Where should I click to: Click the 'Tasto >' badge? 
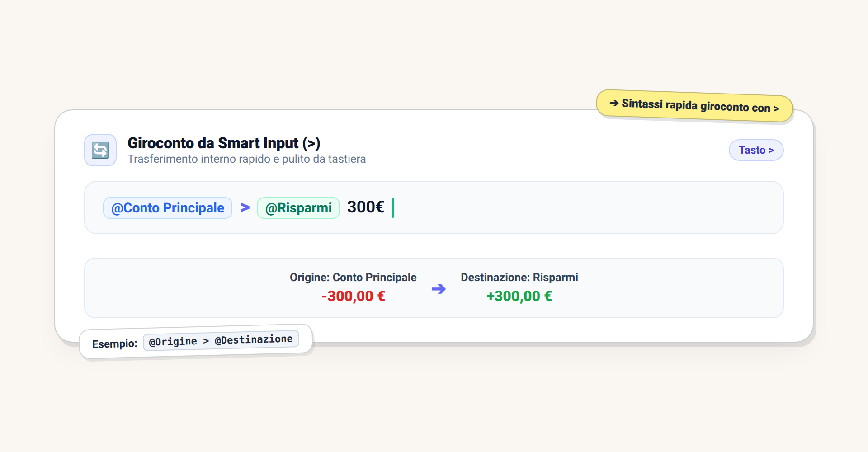tap(756, 150)
